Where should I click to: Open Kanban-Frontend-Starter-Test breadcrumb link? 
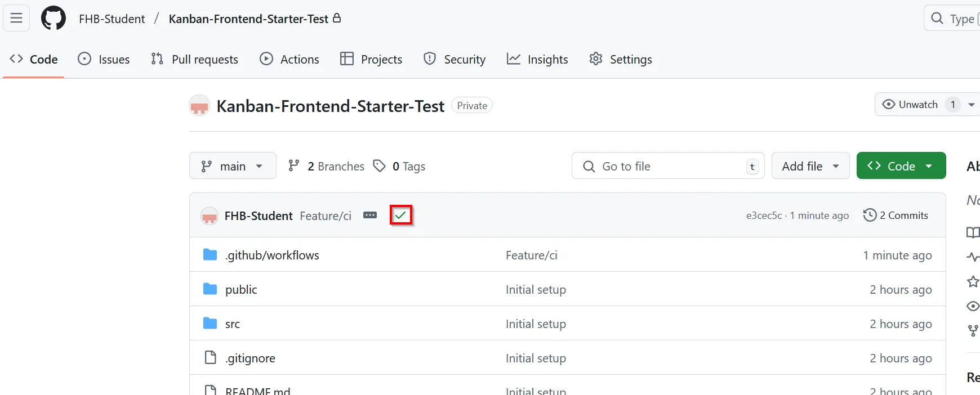point(248,19)
